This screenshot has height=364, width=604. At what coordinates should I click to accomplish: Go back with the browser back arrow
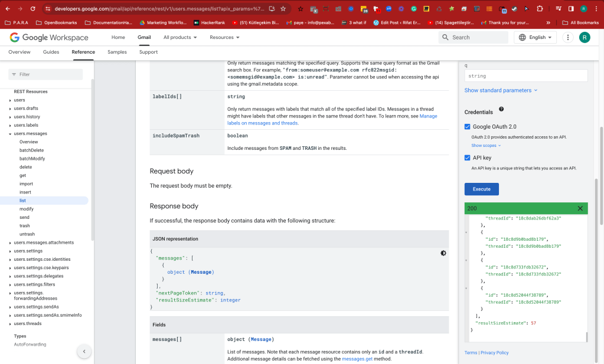[8, 8]
